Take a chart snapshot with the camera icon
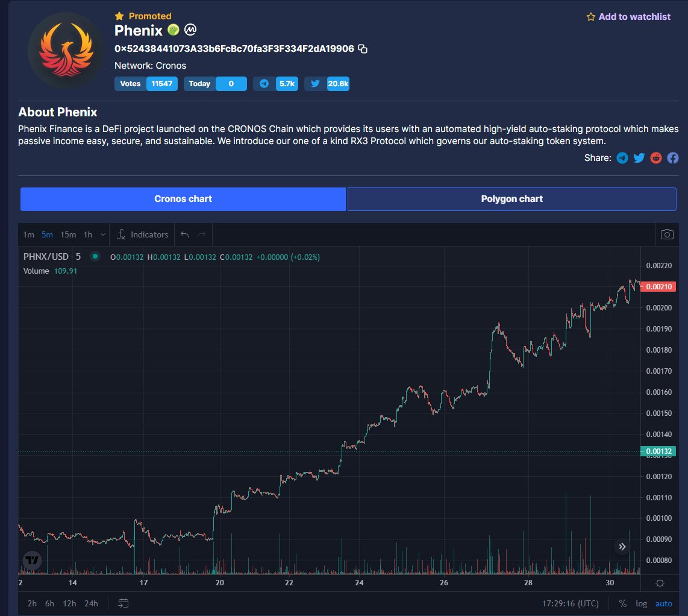Image resolution: width=688 pixels, height=616 pixels. click(666, 234)
